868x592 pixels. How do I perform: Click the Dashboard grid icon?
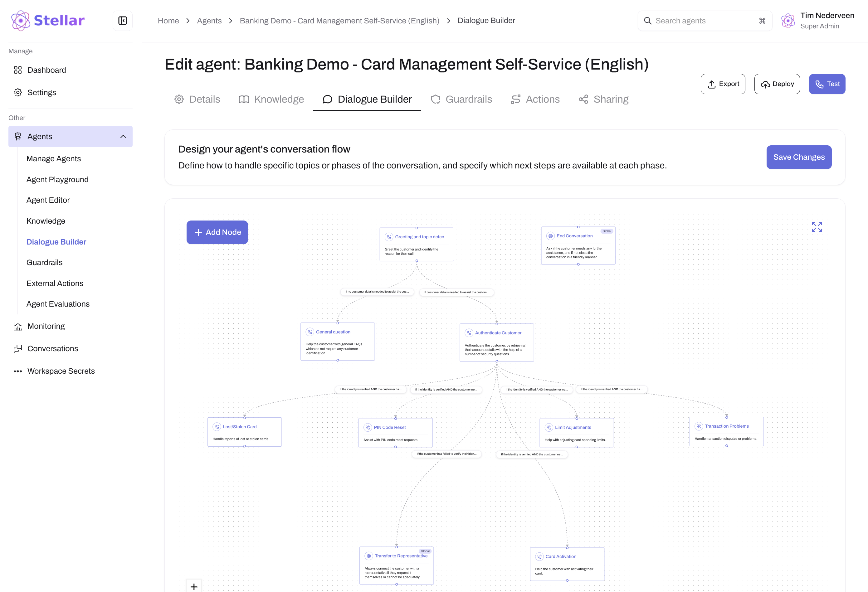click(17, 70)
